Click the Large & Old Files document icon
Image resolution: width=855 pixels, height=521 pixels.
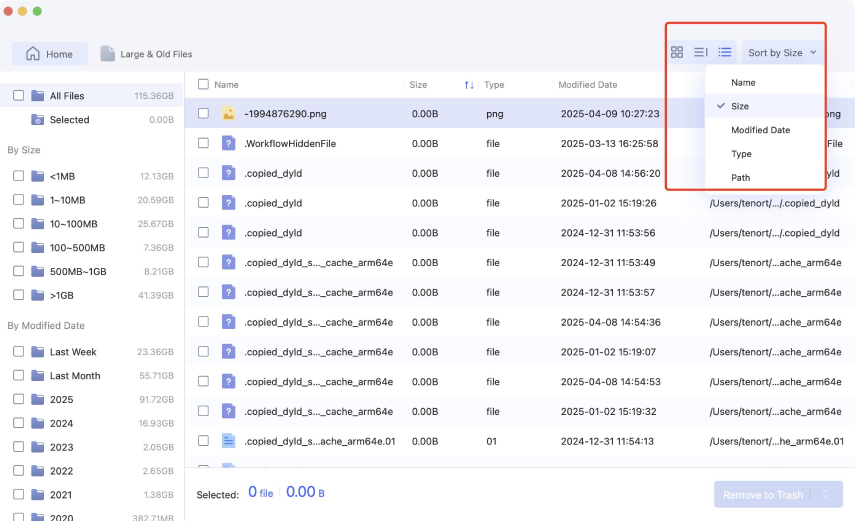coord(107,53)
